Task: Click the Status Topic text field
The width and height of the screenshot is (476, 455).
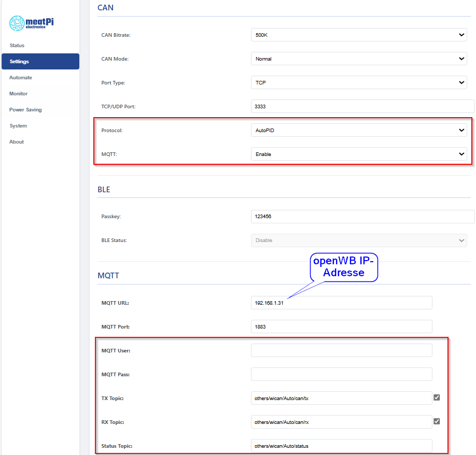Action: click(341, 446)
